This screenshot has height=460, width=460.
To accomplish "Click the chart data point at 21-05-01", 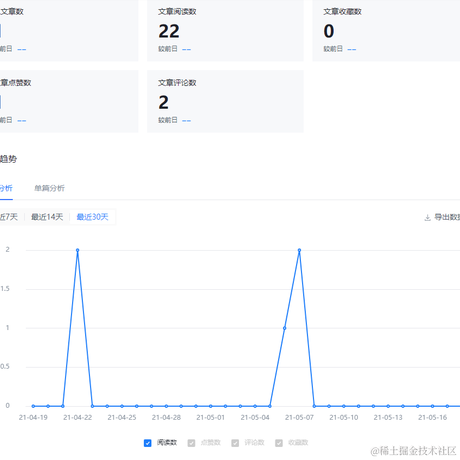I will tap(211, 406).
